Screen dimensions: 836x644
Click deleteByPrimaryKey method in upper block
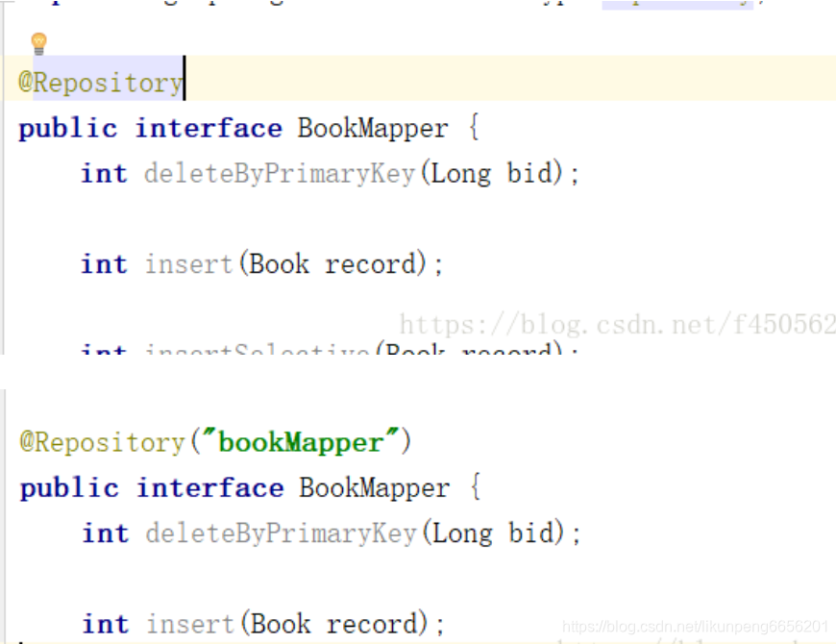[x=280, y=174]
